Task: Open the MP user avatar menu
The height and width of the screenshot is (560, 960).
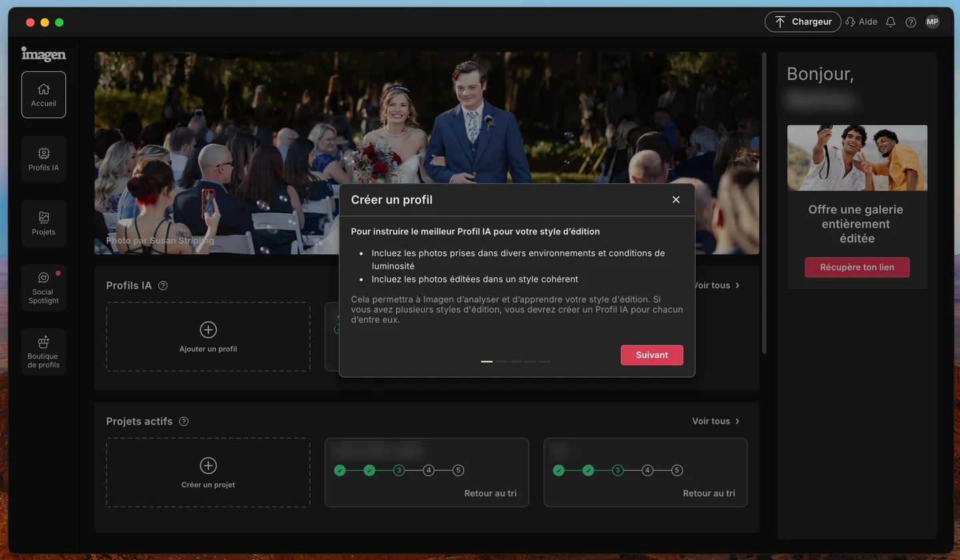Action: click(x=932, y=22)
